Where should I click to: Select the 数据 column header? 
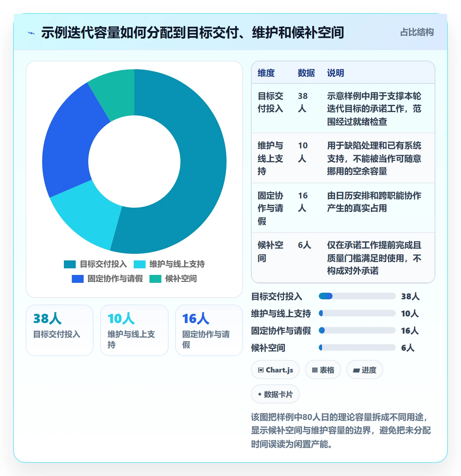tap(306, 73)
